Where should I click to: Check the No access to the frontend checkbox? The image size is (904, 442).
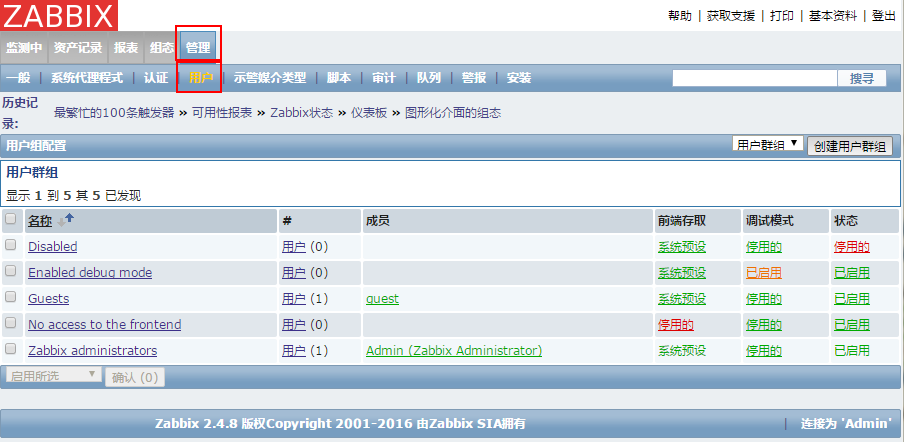(x=10, y=323)
